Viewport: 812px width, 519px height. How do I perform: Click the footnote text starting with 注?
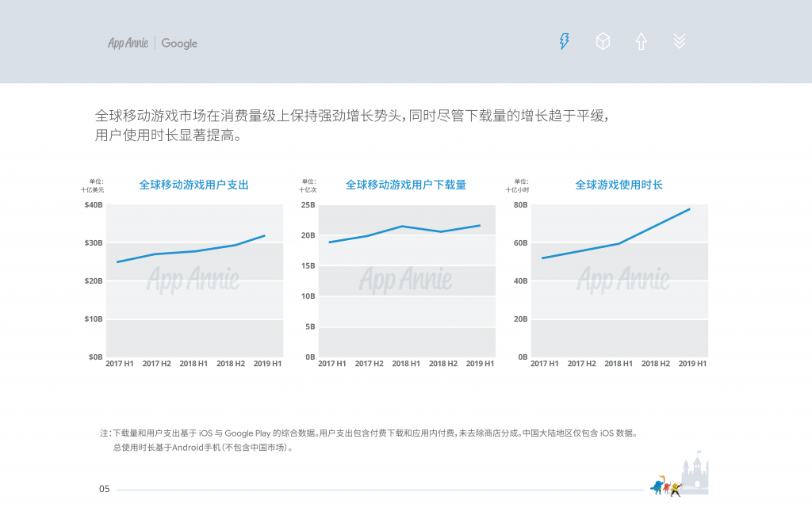pos(238,433)
